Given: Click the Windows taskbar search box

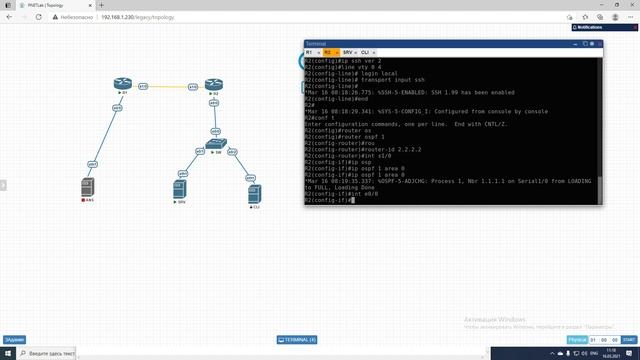Looking at the screenshot, I should coord(46,353).
